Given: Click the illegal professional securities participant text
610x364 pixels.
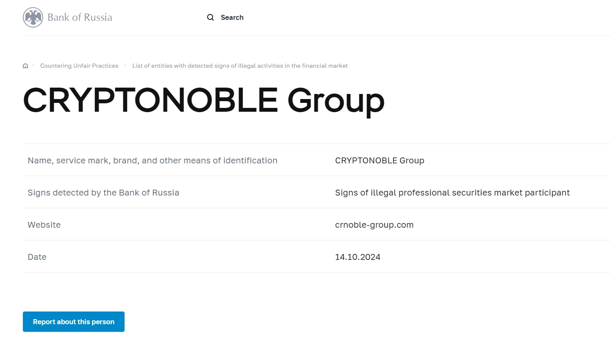Looking at the screenshot, I should [452, 193].
